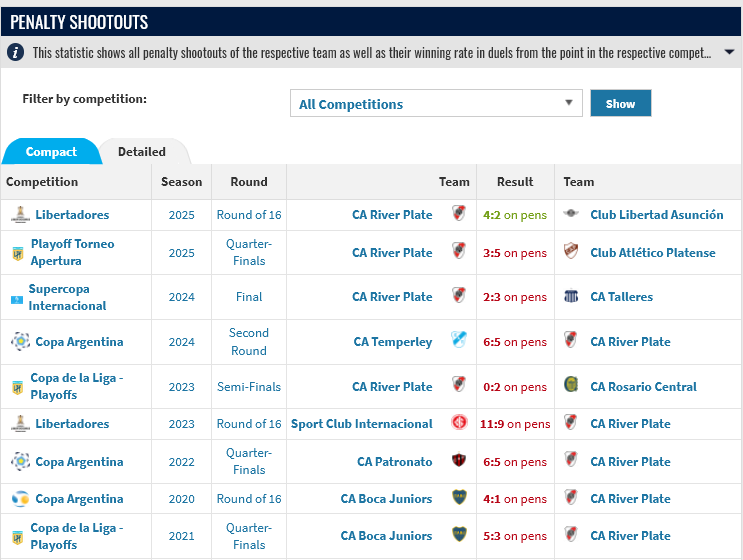Click the Supercopa Internacional competition logo

17,300
